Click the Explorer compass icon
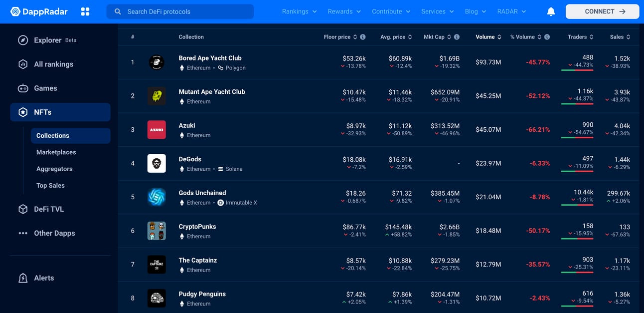Viewport: 644px width, 313px height. pyautogui.click(x=23, y=40)
